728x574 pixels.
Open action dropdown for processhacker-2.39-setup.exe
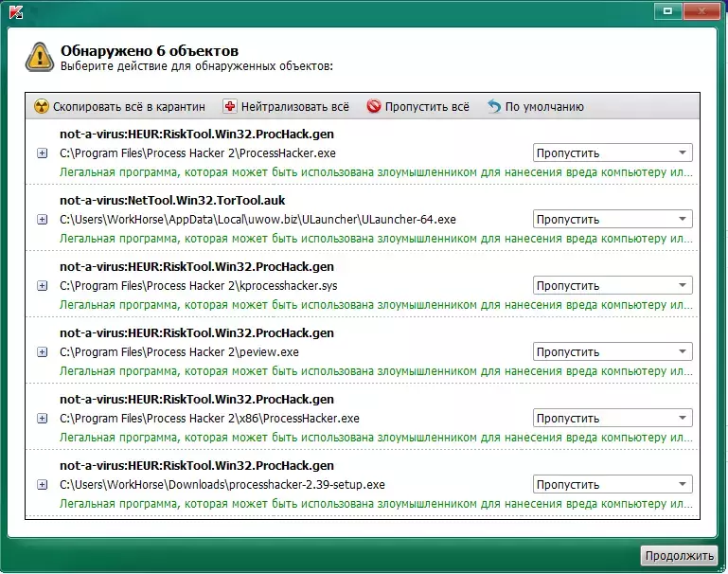tap(613, 485)
